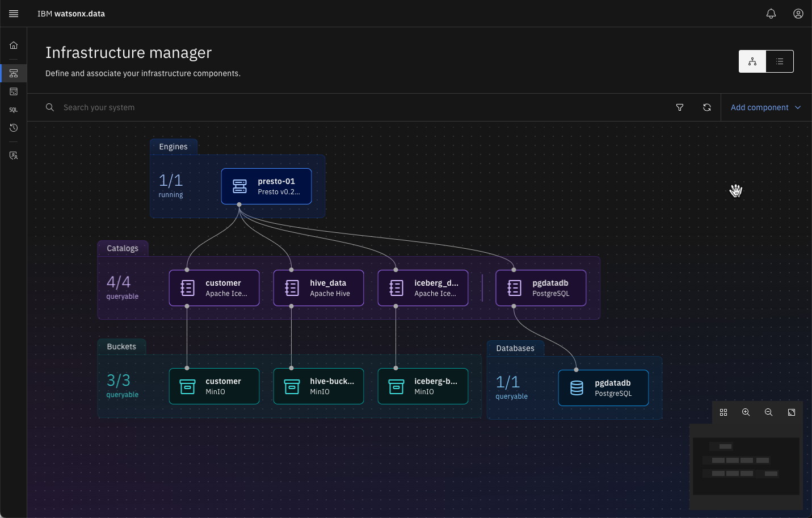Open Access control sidebar icon
This screenshot has width=812, height=518.
click(x=14, y=156)
